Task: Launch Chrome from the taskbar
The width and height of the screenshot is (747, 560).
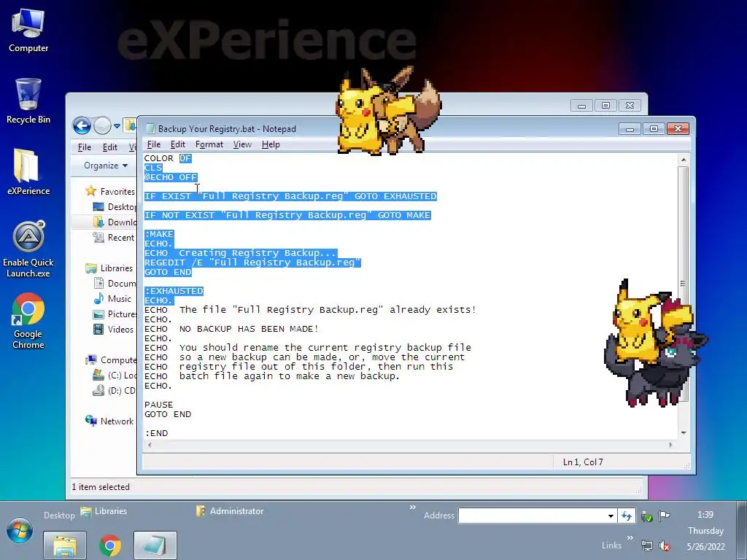Action: click(110, 545)
